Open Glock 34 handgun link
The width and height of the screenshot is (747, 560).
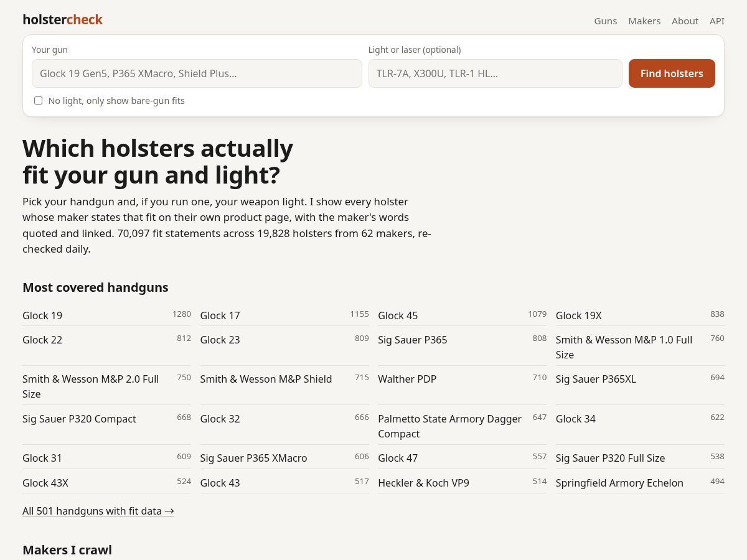[575, 419]
